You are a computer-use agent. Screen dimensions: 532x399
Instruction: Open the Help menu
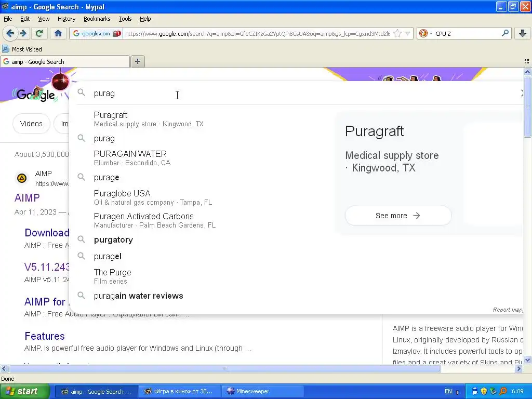pos(145,19)
